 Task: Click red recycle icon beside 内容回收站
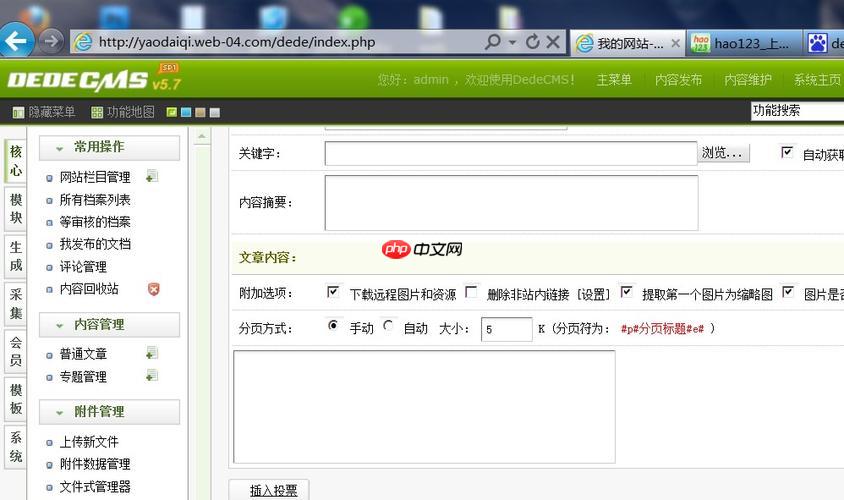[x=153, y=289]
